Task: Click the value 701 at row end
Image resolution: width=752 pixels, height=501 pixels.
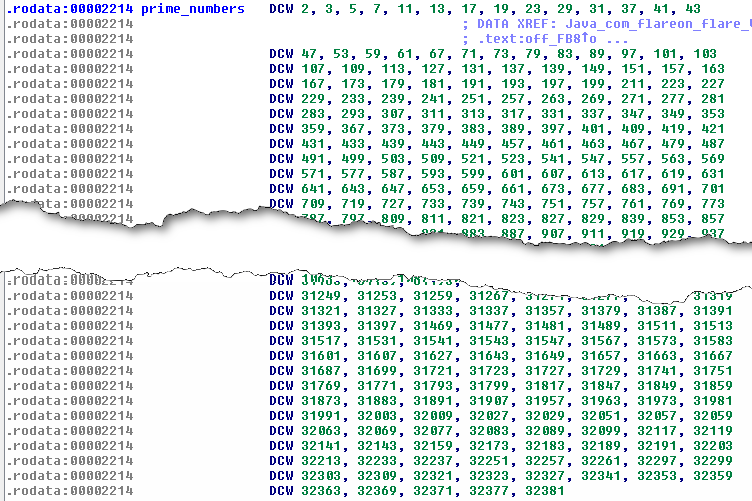Action: tap(713, 188)
